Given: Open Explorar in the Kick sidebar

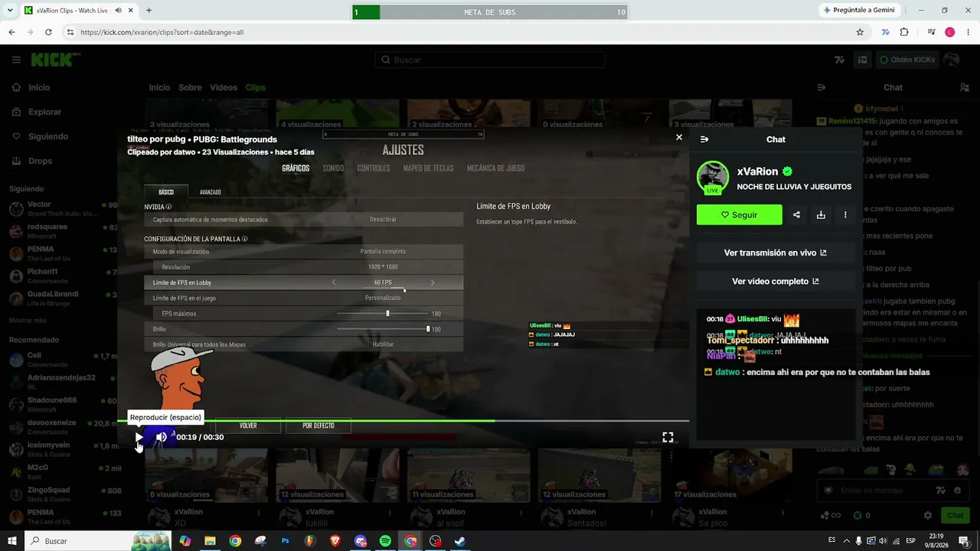Looking at the screenshot, I should click(x=44, y=112).
